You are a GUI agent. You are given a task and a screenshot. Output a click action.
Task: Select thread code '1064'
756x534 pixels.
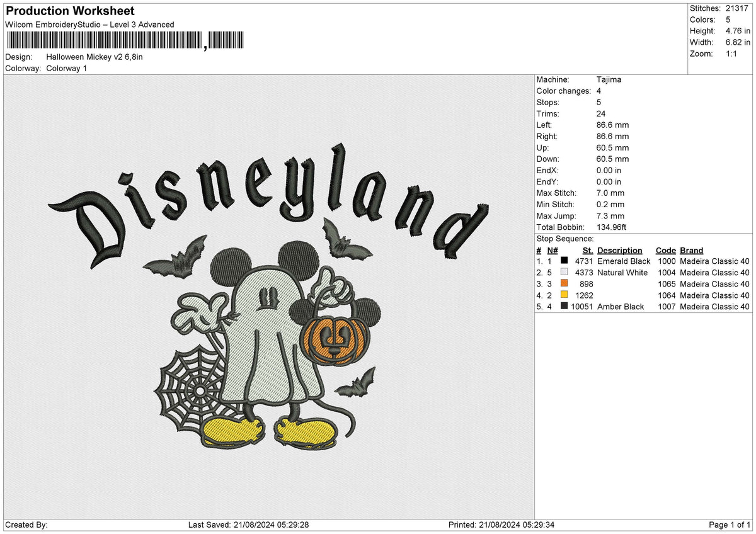[666, 295]
